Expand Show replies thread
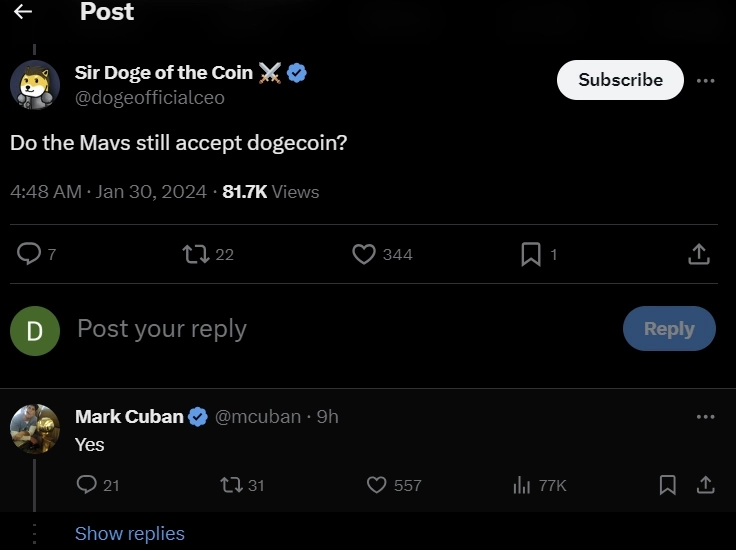736x550 pixels. pos(130,534)
